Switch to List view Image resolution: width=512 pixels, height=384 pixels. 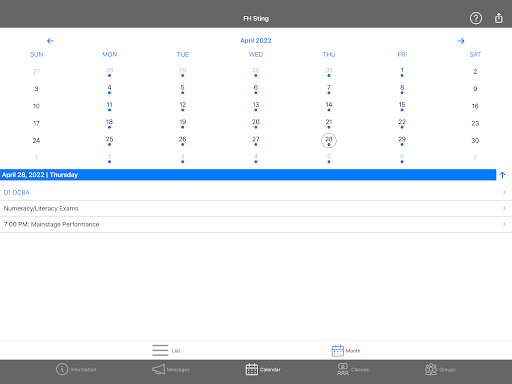pyautogui.click(x=166, y=350)
